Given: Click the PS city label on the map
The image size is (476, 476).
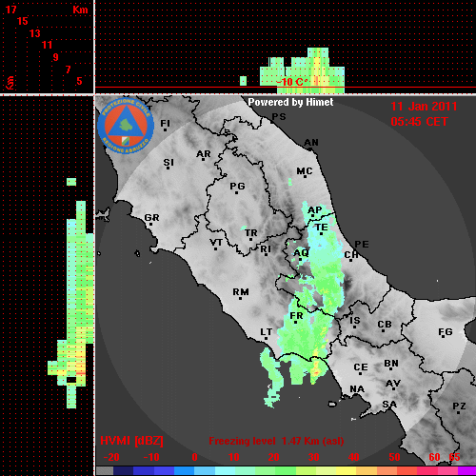Looking at the screenshot, I should point(279,117).
